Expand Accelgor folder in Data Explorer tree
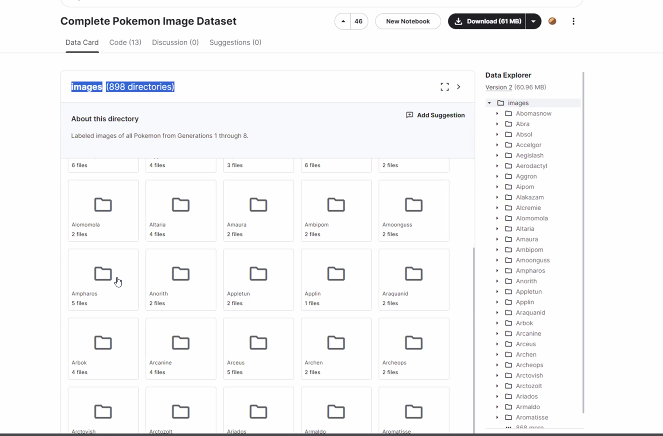Image resolution: width=663 pixels, height=436 pixels. click(497, 145)
